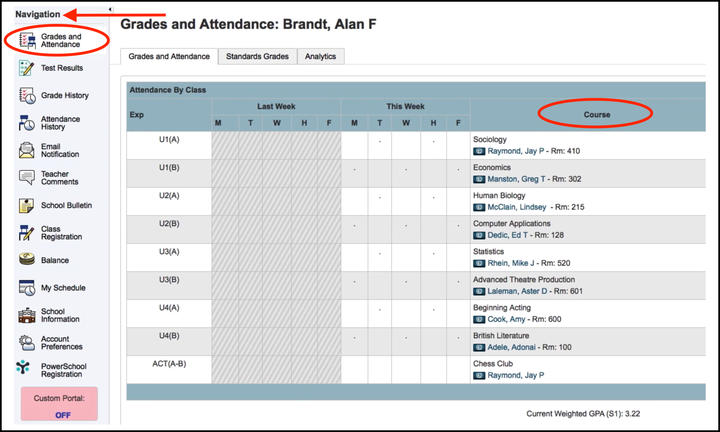Open the Class Registration icon
Viewport: 720px width, 432px height.
[27, 233]
